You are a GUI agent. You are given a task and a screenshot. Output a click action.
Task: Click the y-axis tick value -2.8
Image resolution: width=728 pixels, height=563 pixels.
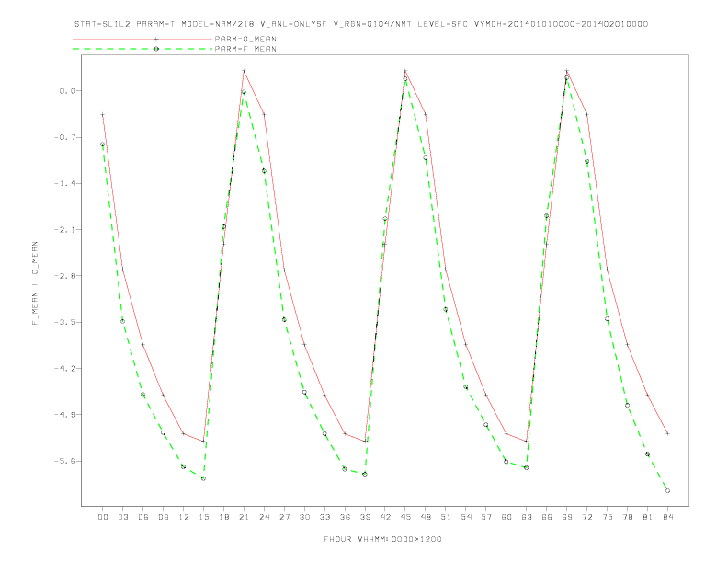65,276
